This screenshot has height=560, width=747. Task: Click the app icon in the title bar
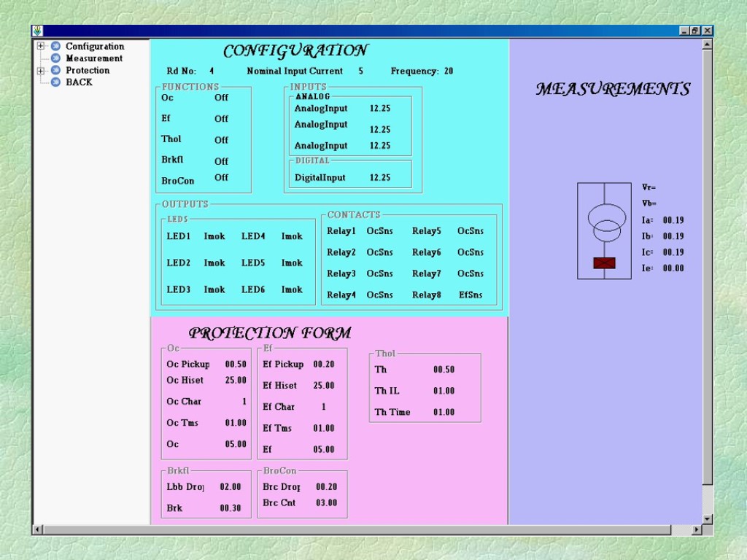click(38, 31)
